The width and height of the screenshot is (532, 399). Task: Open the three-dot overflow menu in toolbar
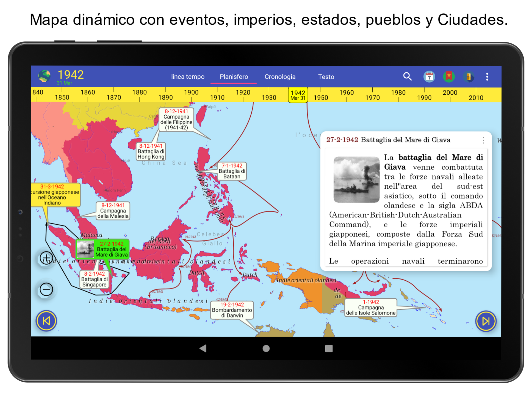(x=487, y=76)
